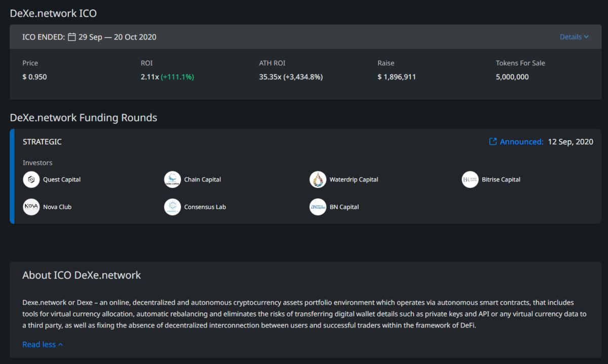Screen dimensions: 608x364
Task: Expand the Details dropdown
Action: point(574,37)
